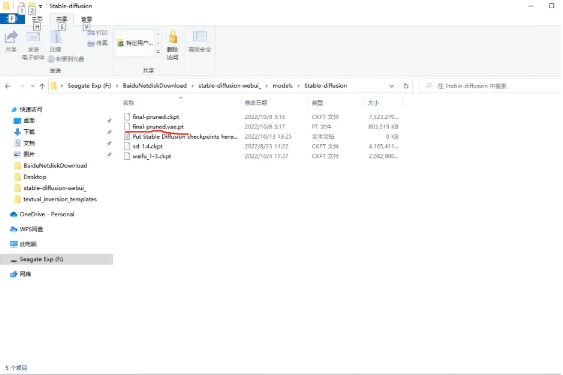
Task: Select Specific people (特定用户) in share gallery
Action: [135, 43]
